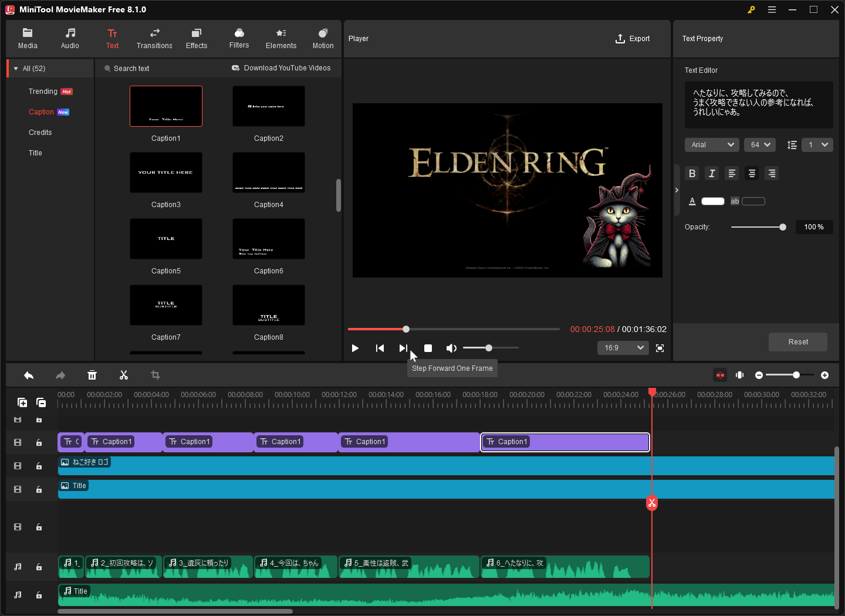Click the Delete trash icon
The height and width of the screenshot is (616, 845).
(x=92, y=375)
